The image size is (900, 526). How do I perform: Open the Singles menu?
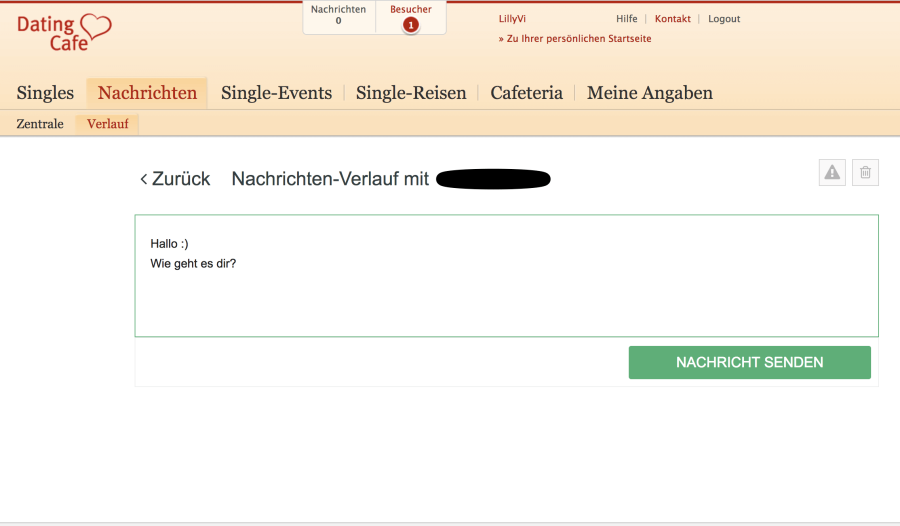pos(45,93)
